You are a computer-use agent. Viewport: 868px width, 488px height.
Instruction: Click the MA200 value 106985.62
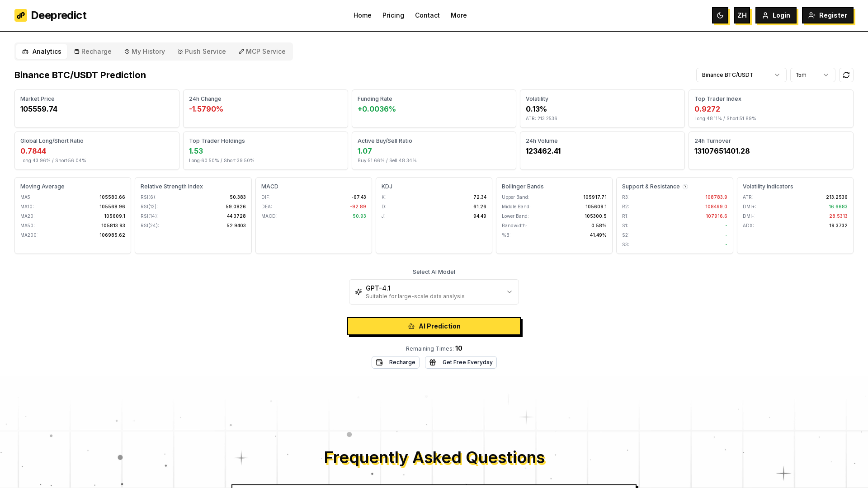[x=112, y=235]
